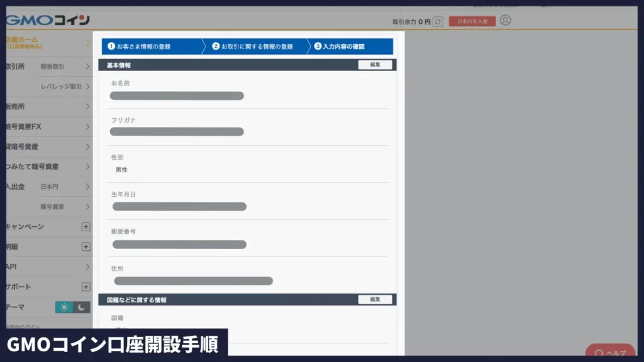Refresh the 取引余力 balance
Screen dimensions: 644x362
point(438,21)
